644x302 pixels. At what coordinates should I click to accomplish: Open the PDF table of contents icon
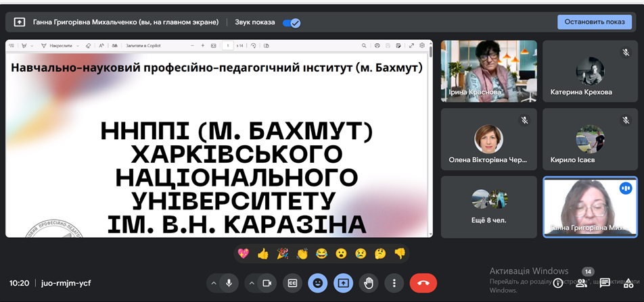(11, 45)
